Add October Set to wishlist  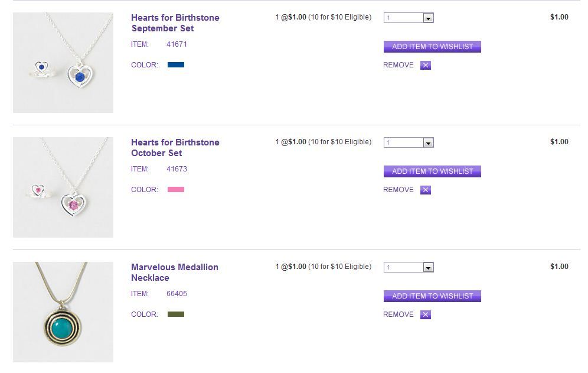coord(432,171)
